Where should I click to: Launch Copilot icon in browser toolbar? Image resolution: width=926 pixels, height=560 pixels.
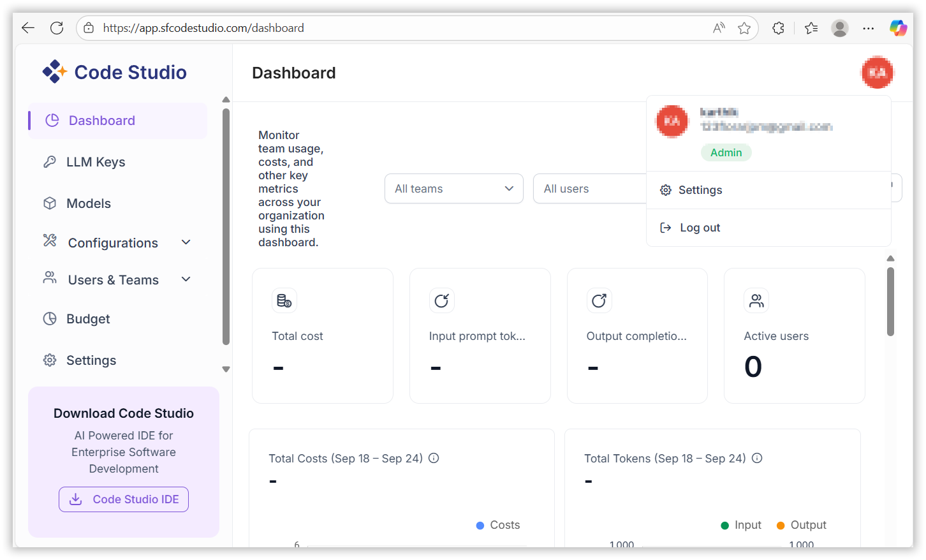[x=898, y=28]
